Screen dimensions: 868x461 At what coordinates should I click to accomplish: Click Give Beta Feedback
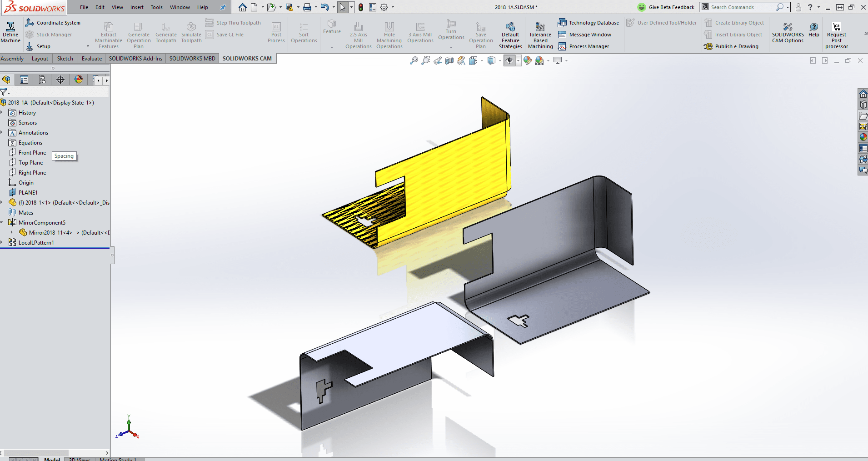[666, 7]
